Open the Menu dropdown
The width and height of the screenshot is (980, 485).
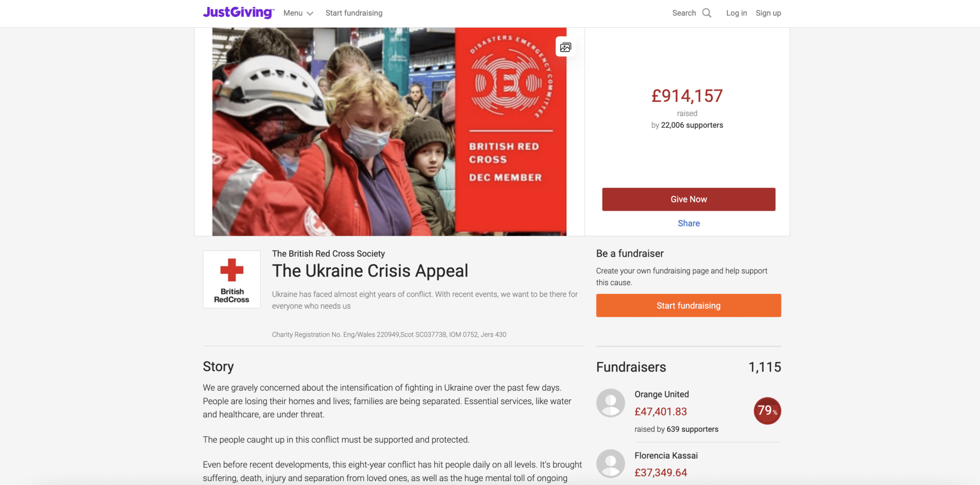tap(298, 13)
